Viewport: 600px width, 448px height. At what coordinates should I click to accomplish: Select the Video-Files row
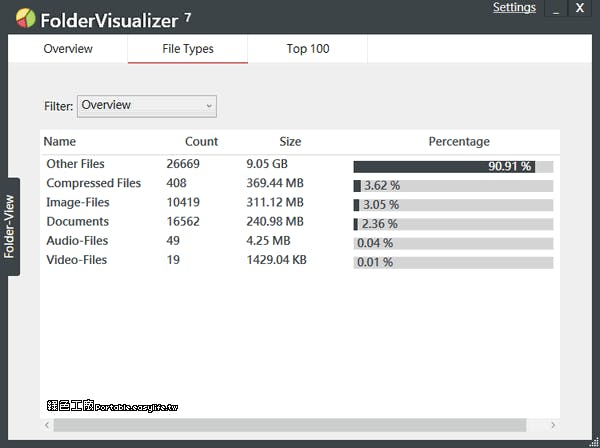(x=300, y=260)
